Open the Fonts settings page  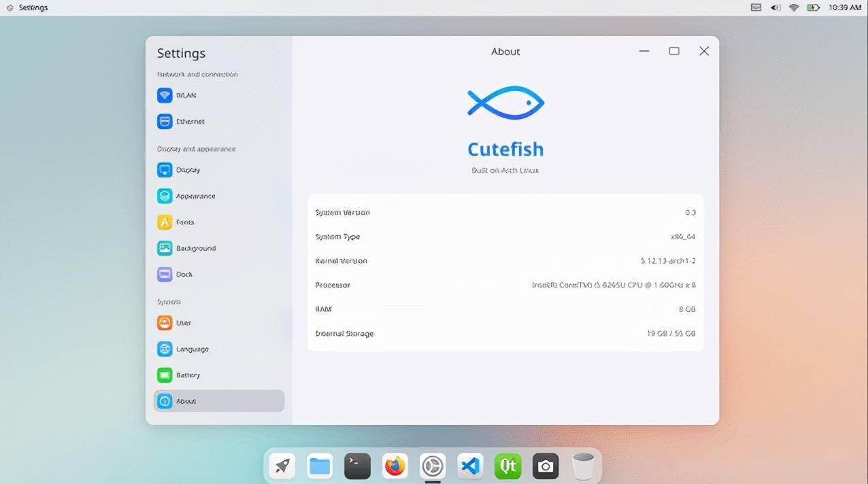click(x=184, y=222)
